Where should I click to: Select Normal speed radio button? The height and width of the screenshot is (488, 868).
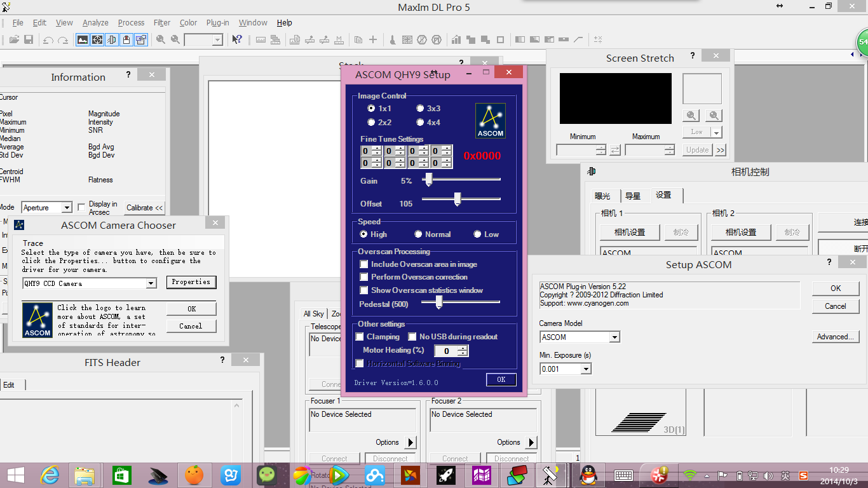(x=418, y=234)
